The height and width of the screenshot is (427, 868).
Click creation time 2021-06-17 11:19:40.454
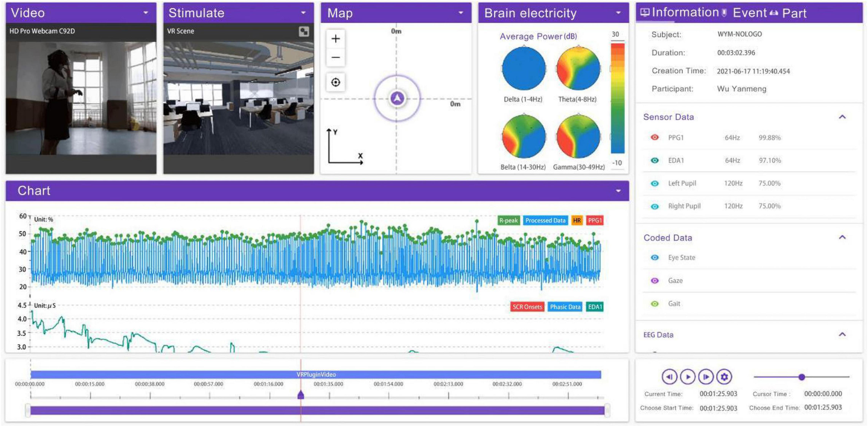pos(753,71)
